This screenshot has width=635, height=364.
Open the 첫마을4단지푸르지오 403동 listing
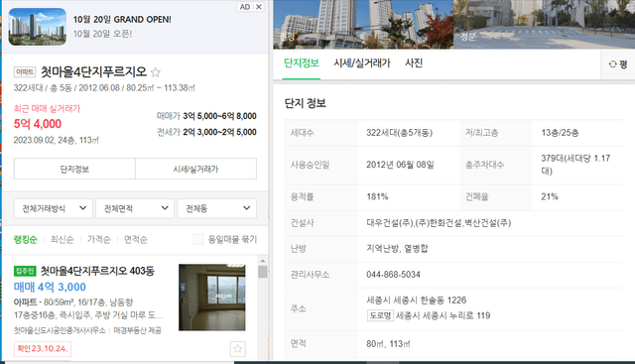tap(97, 271)
